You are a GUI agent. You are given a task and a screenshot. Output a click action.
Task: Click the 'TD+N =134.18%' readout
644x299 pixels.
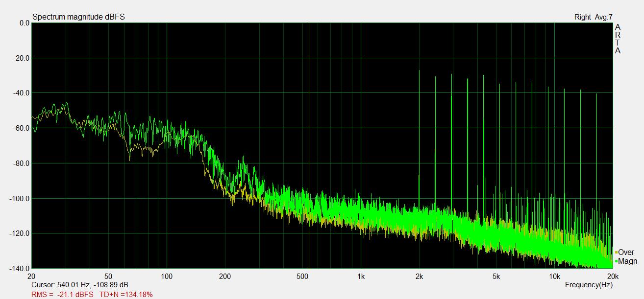(x=126, y=294)
